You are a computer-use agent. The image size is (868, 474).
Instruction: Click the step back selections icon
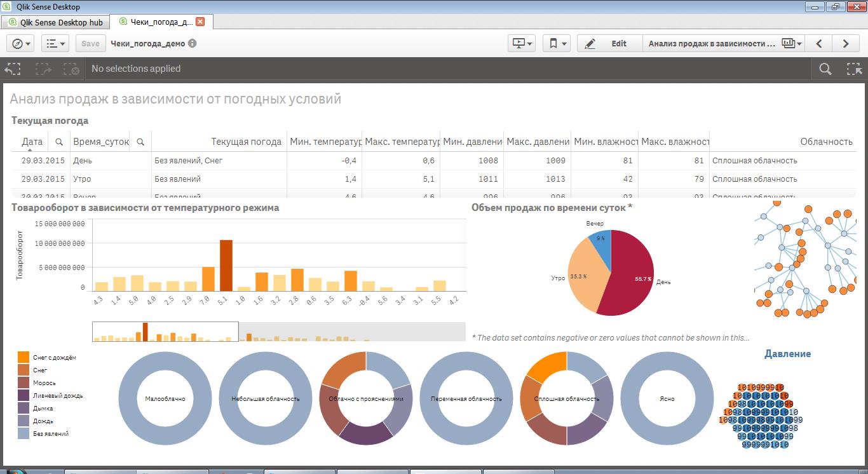tap(13, 69)
